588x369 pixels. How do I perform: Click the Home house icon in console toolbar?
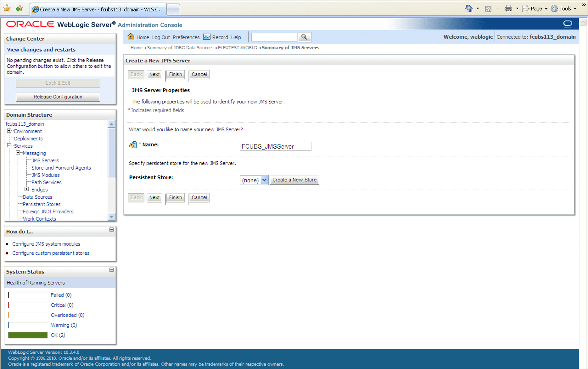(x=131, y=37)
